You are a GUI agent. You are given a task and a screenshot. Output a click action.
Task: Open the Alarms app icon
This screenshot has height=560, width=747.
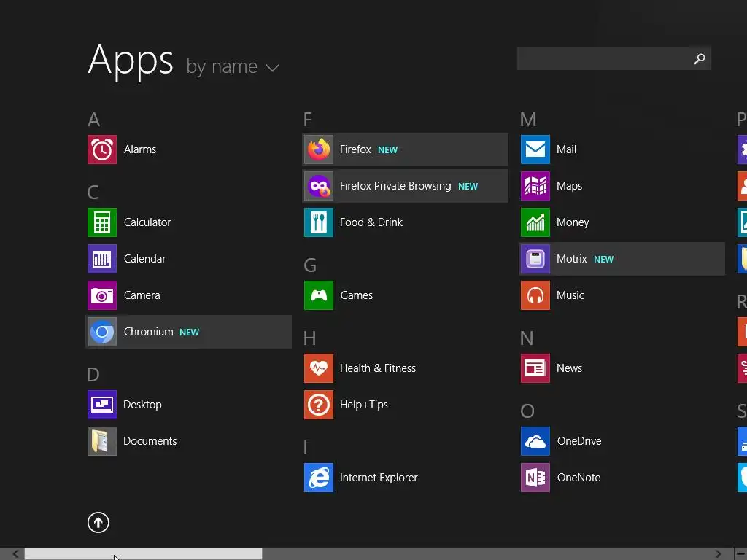102,149
